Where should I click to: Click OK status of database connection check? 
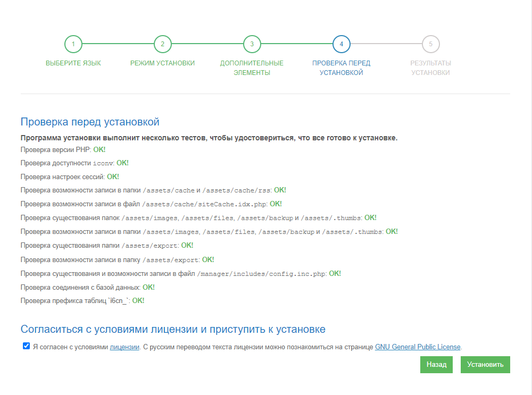coord(148,287)
